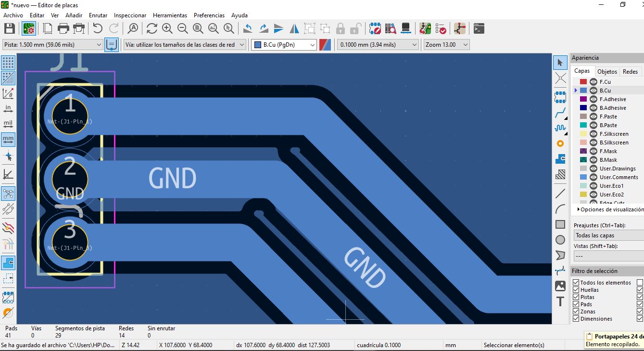This screenshot has width=644, height=351.
Task: Toggle polar coordinates display
Action: (x=8, y=93)
